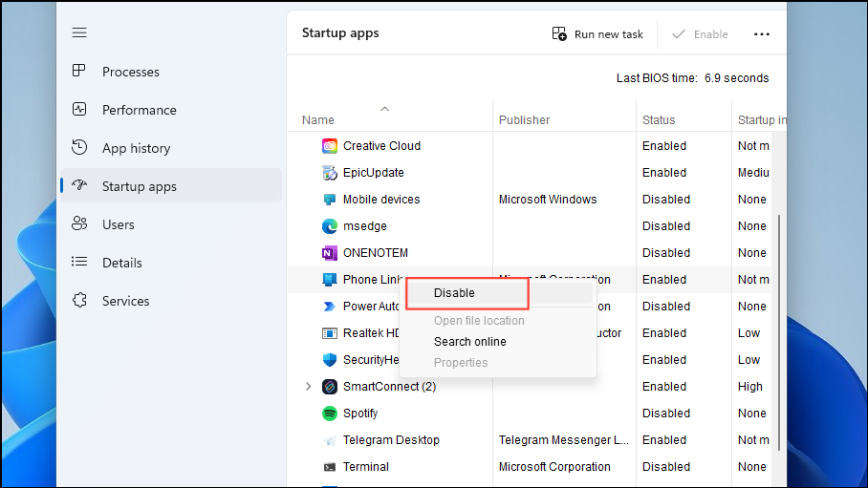Click the Telegram Desktop plane icon
The image size is (868, 488).
point(330,440)
